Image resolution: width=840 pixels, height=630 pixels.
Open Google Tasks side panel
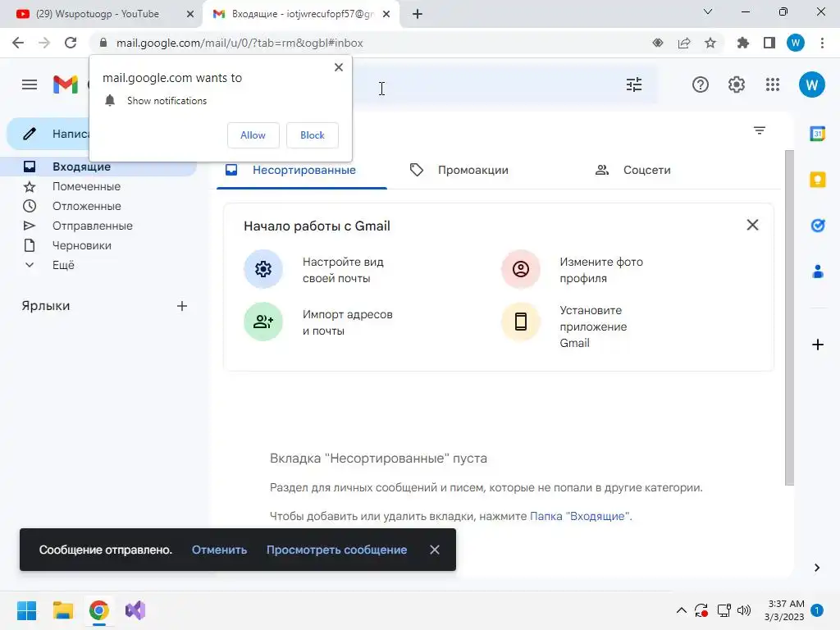click(818, 226)
